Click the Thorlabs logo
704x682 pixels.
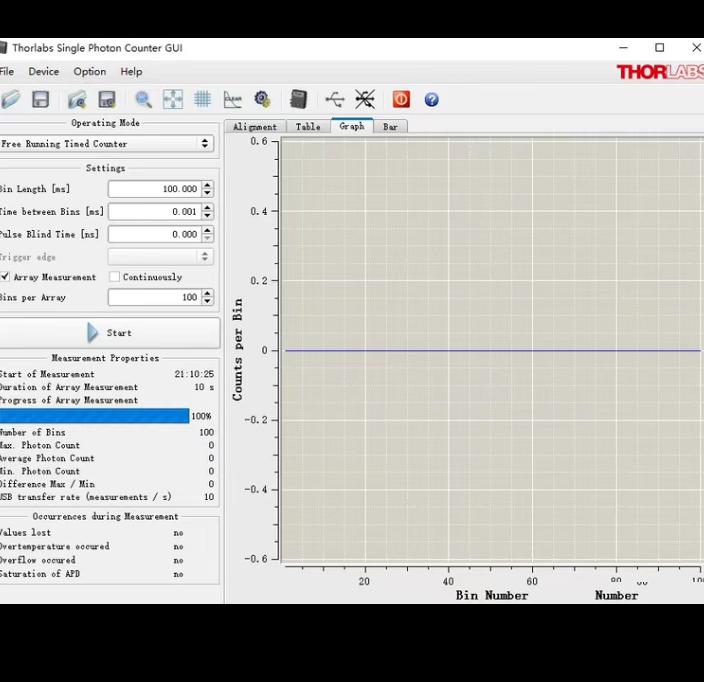pos(660,72)
